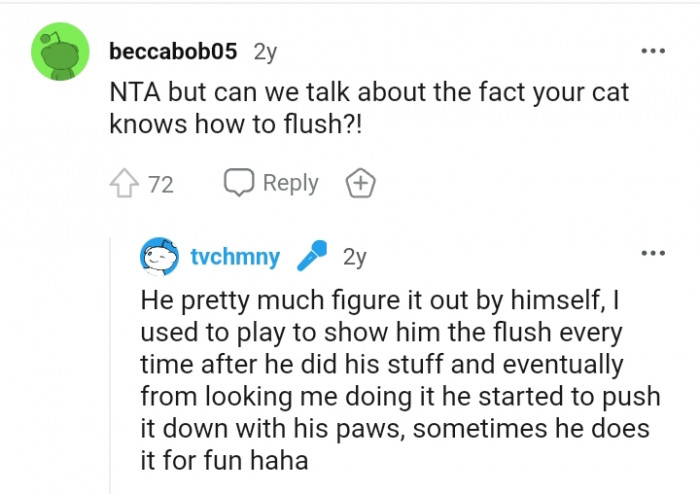This screenshot has height=494, width=700.
Task: Click the Reply button text
Action: 291,183
